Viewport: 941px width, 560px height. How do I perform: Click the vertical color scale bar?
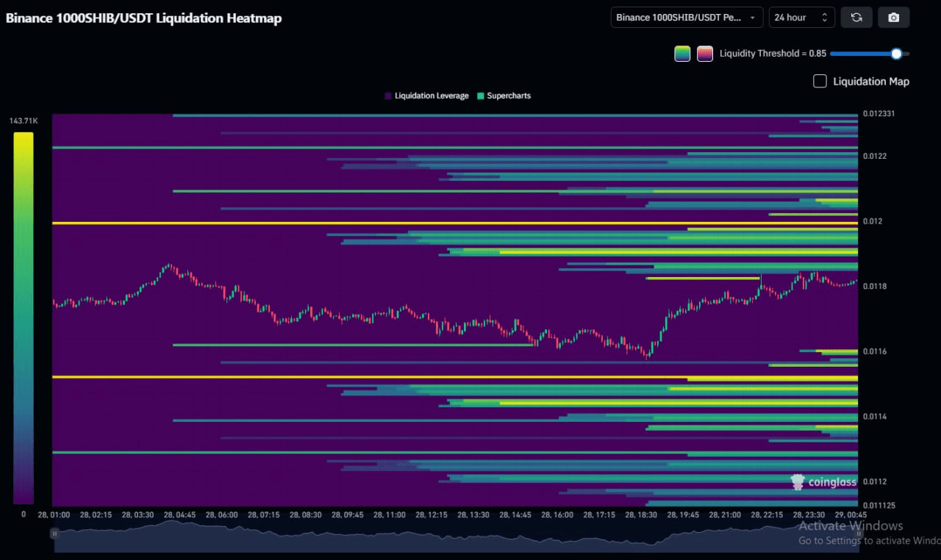[x=24, y=317]
